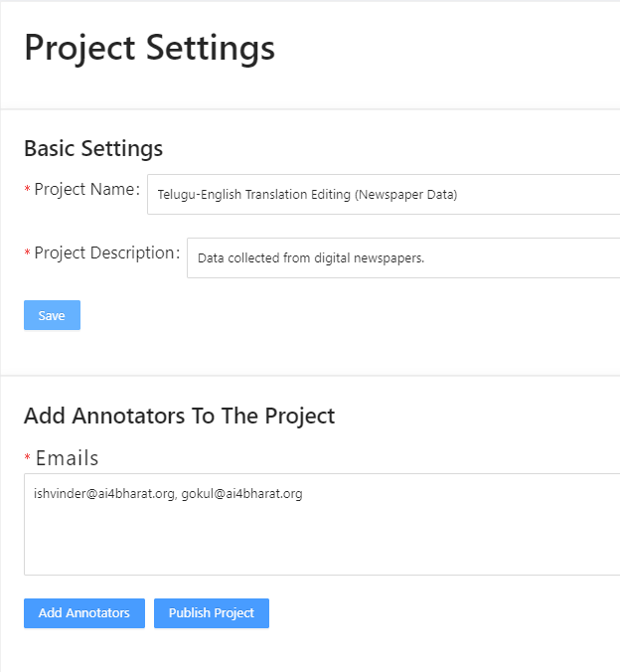
Task: Click the Emails label
Action: 68,458
